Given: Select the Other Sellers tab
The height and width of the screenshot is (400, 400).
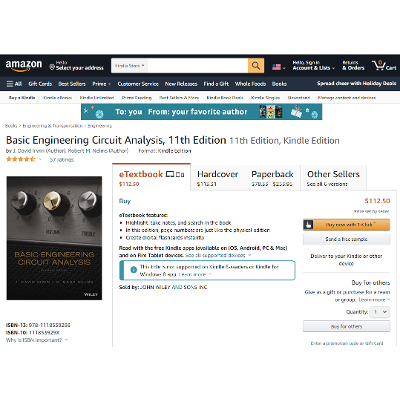Looking at the screenshot, I should 333,178.
